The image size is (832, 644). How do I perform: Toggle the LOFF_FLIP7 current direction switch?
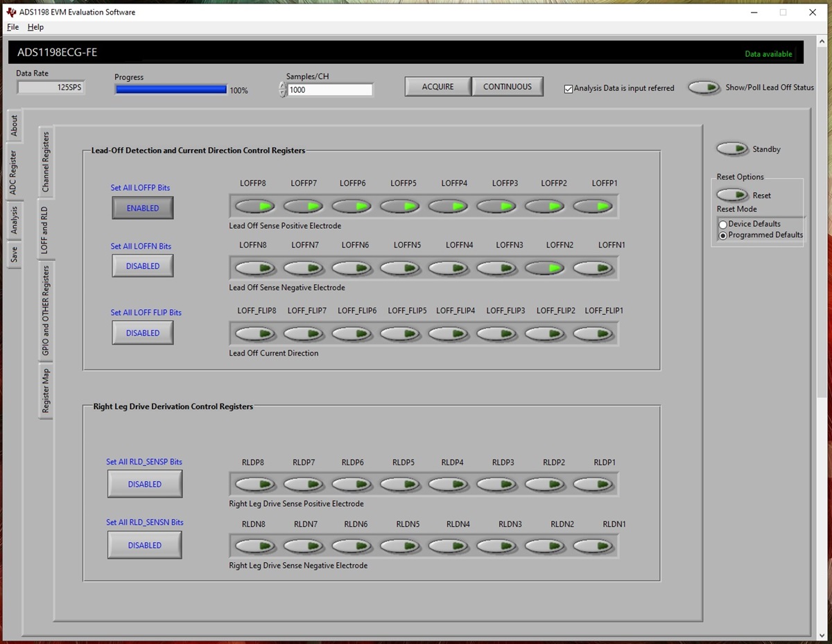(x=304, y=333)
